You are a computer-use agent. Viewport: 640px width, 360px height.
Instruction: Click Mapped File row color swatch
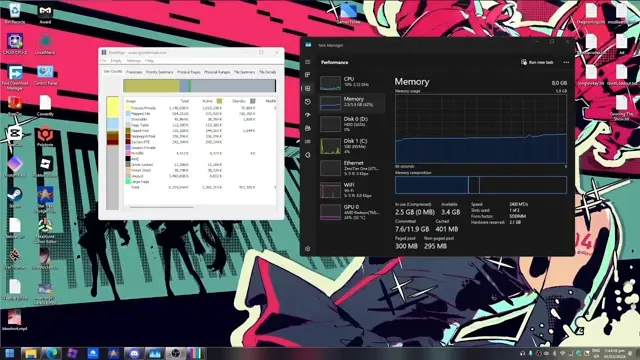(x=128, y=113)
